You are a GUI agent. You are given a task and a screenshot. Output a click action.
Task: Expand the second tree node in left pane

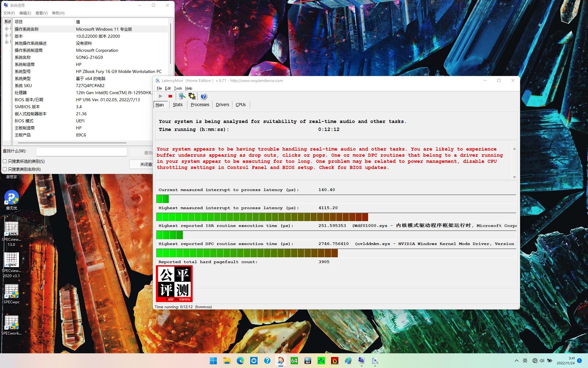[6, 36]
